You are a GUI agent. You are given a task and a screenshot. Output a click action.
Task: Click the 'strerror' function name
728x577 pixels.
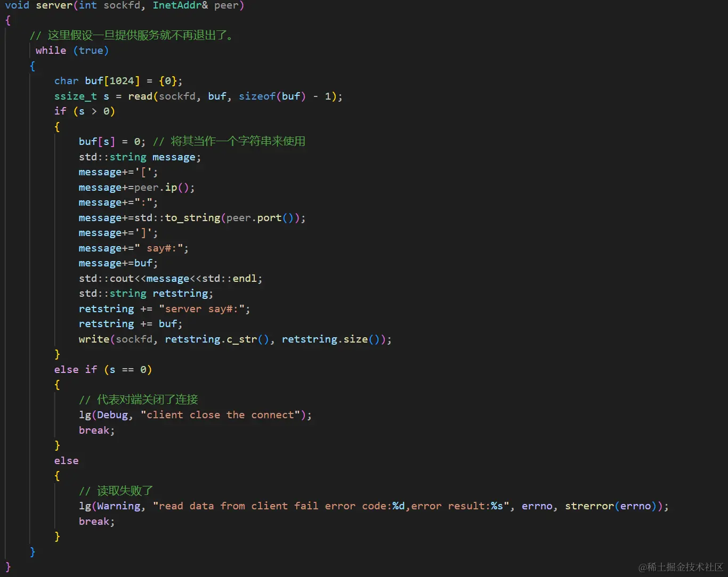[x=589, y=506]
